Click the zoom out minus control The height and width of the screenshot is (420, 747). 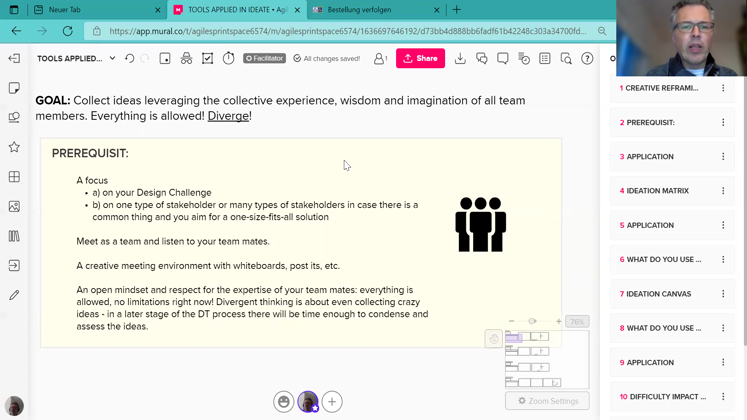pos(512,321)
